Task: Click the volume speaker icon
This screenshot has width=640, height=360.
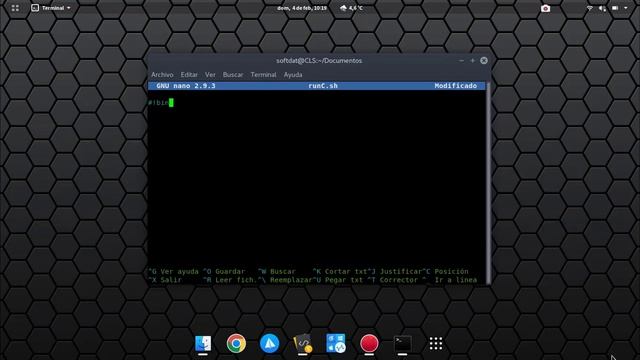Action: [x=602, y=8]
